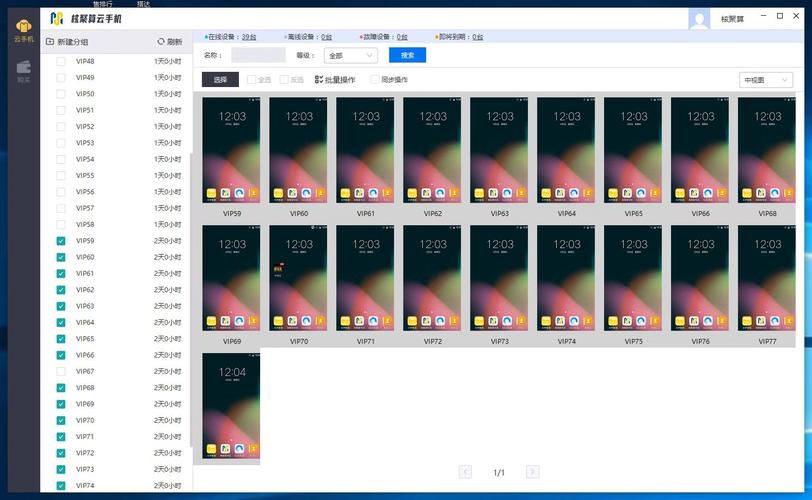Check the VIP58 checkbox in device list
812x500 pixels.
(61, 224)
